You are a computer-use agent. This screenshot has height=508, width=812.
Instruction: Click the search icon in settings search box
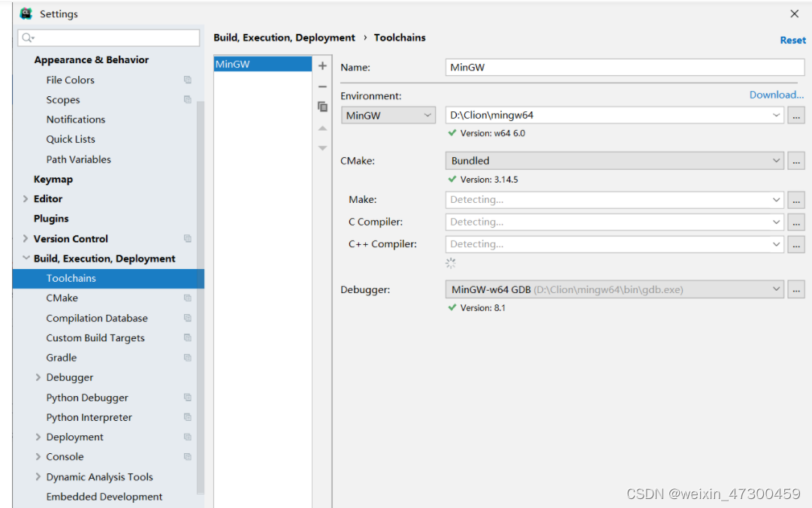tap(28, 38)
